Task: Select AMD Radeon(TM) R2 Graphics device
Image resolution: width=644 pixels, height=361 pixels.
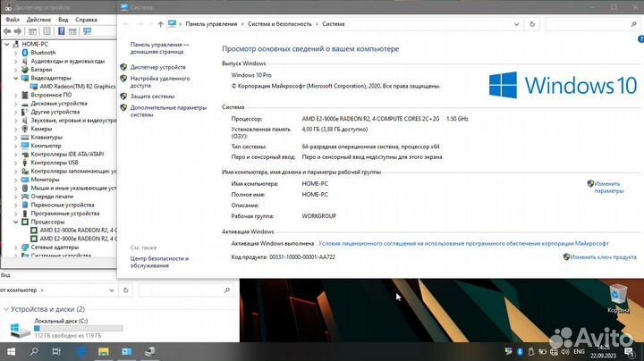Action: point(77,86)
